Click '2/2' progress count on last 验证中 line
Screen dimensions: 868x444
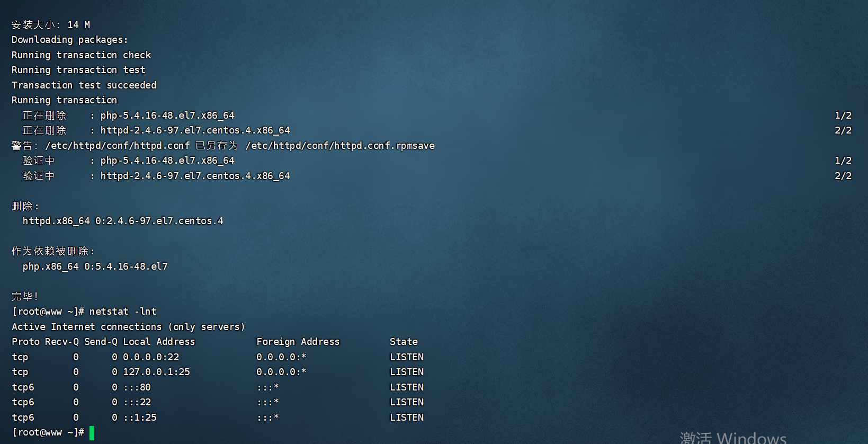point(843,176)
